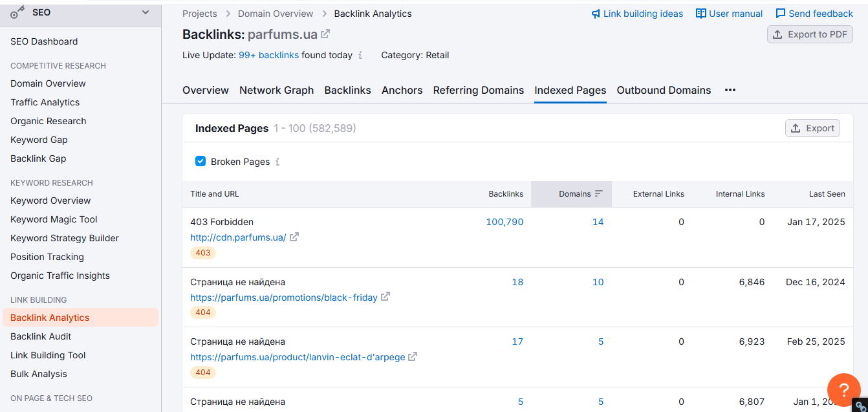Open Traffic Analytics in sidebar
This screenshot has width=868, height=412.
[x=45, y=102]
